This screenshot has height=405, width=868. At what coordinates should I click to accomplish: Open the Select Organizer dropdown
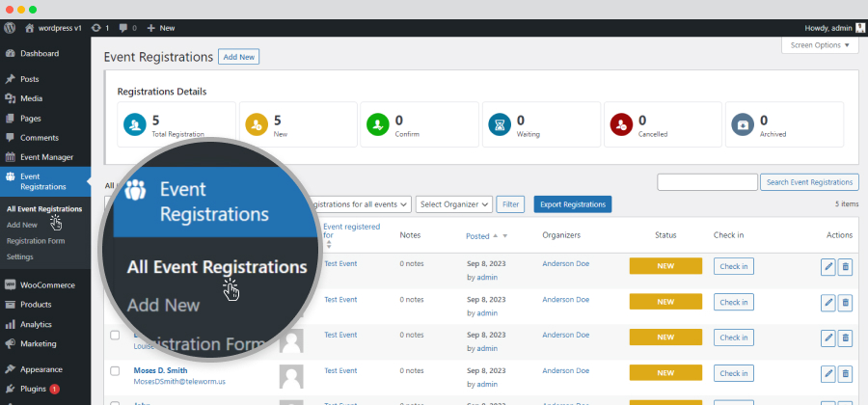(454, 204)
